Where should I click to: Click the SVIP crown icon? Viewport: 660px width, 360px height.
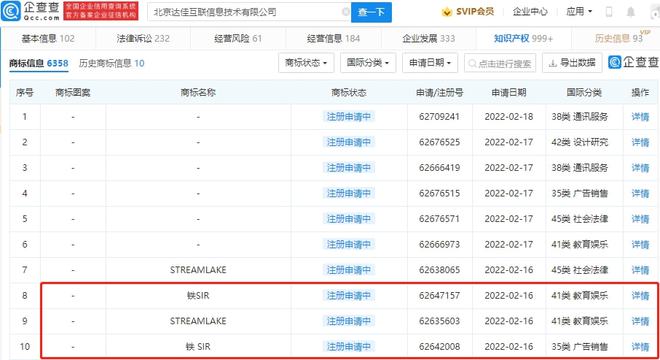tap(447, 12)
